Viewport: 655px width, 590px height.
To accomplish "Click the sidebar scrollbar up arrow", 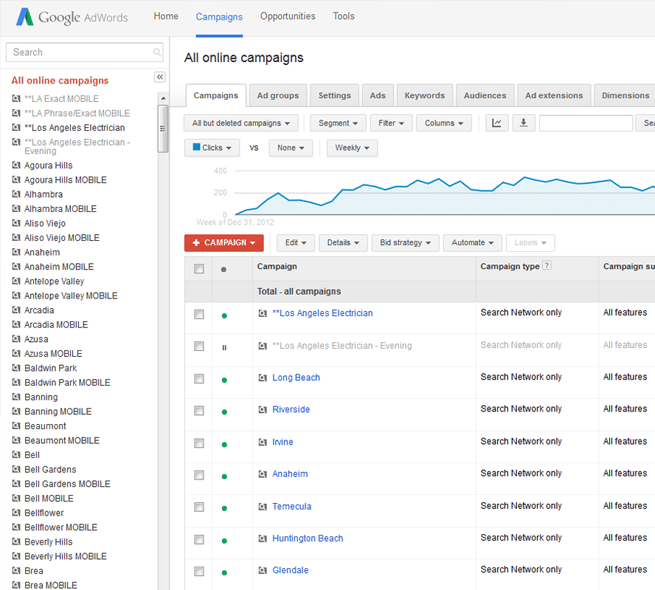I will pos(163,98).
